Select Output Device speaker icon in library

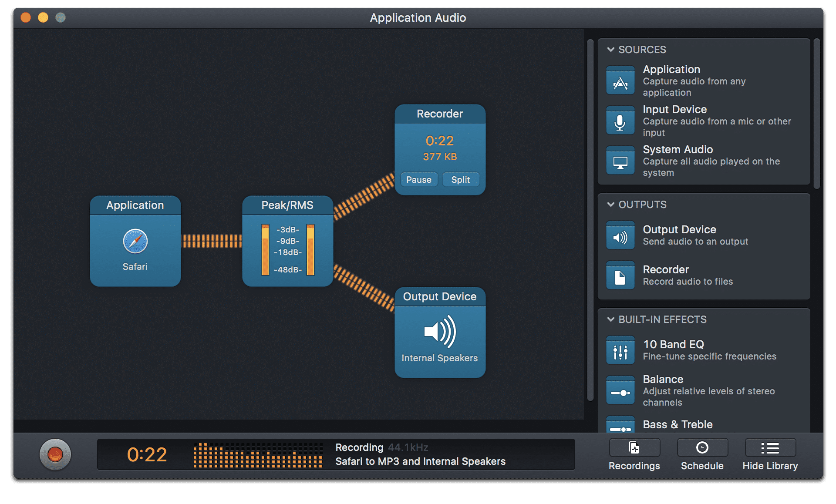[x=620, y=236]
